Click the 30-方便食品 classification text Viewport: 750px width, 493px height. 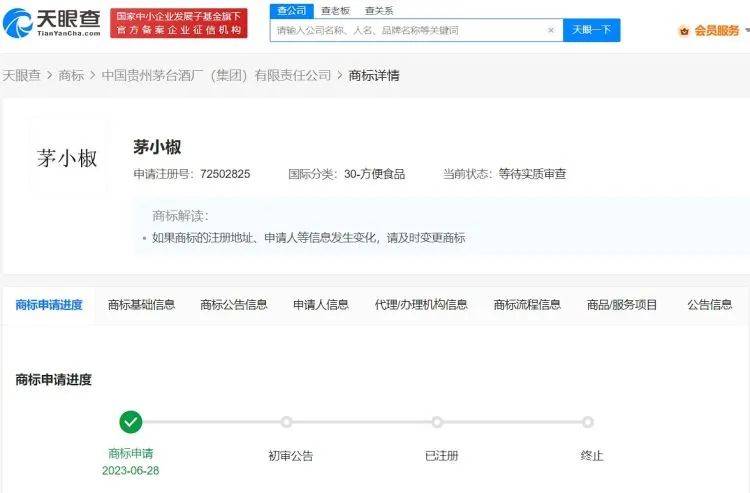pyautogui.click(x=375, y=174)
